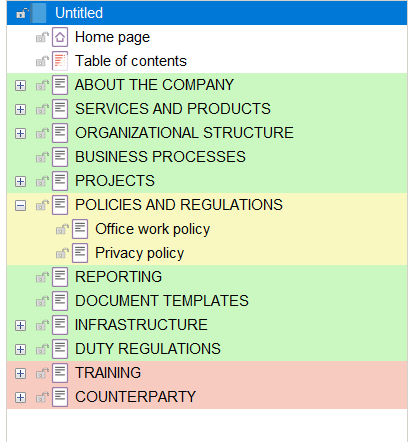Click the page icon of REPORTING
Screen dimensions: 410x442
[60, 277]
